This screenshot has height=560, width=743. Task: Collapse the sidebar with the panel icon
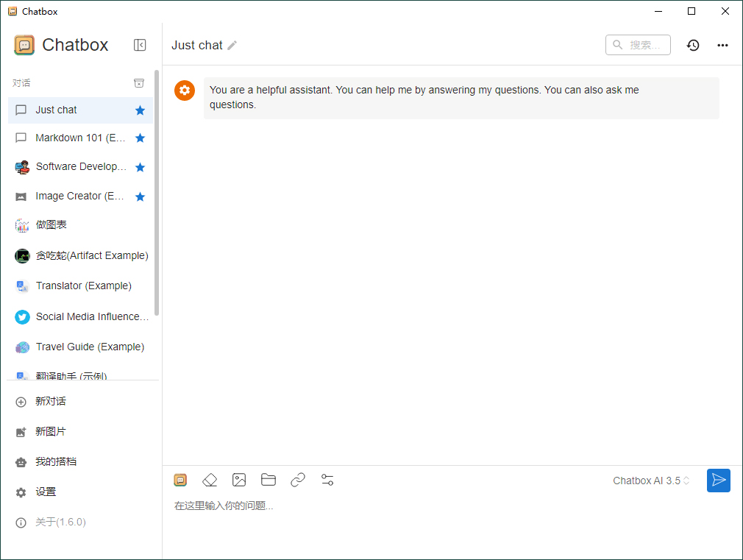pyautogui.click(x=140, y=45)
